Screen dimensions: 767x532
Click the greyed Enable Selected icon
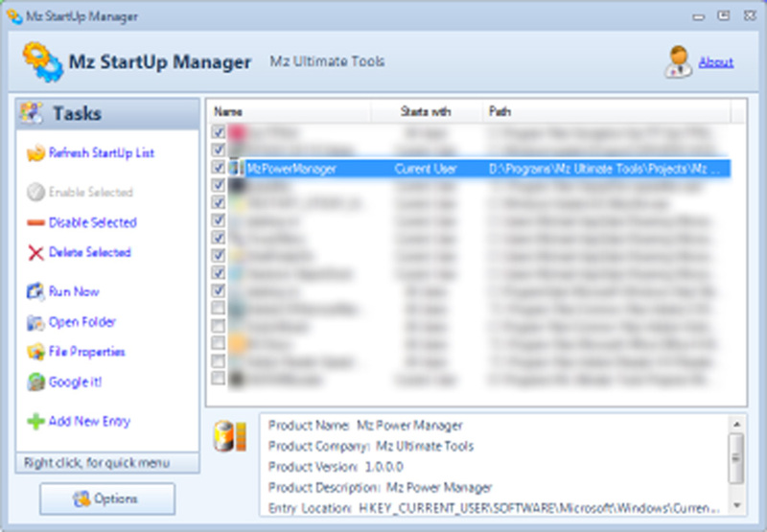[35, 192]
